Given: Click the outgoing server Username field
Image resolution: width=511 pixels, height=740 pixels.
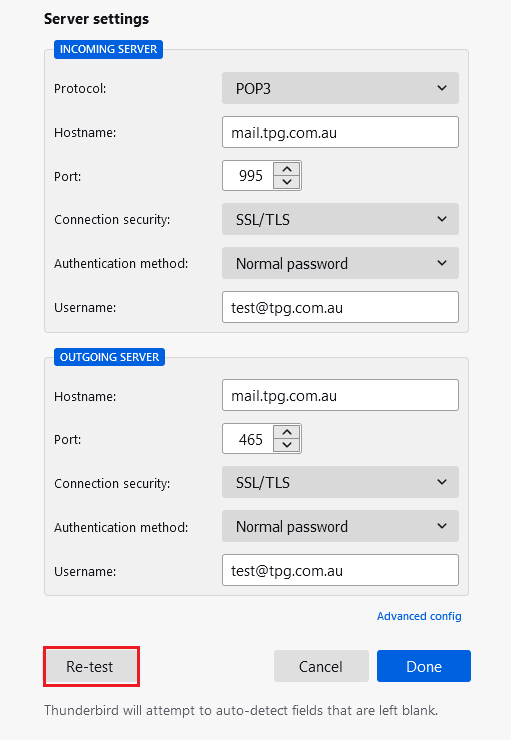Looking at the screenshot, I should pos(340,570).
